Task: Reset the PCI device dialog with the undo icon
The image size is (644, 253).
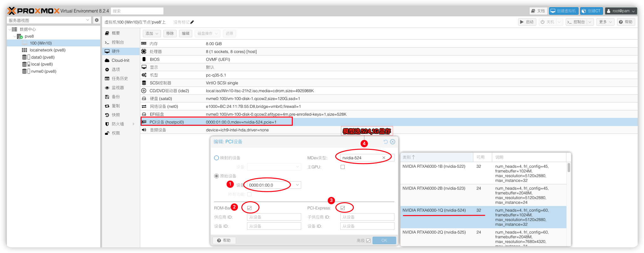Action: pos(386,142)
